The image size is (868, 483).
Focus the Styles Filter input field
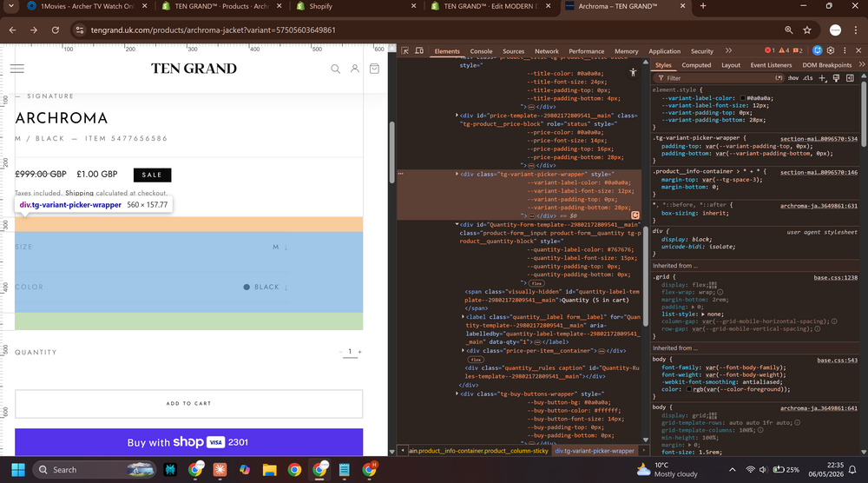(x=718, y=78)
